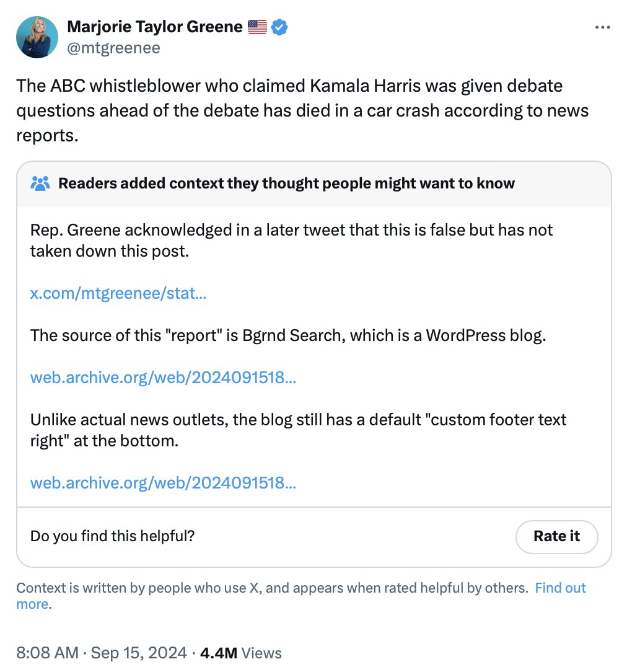Click the display name Marjorie Taylor Greene
The image size is (627, 672).
(156, 27)
